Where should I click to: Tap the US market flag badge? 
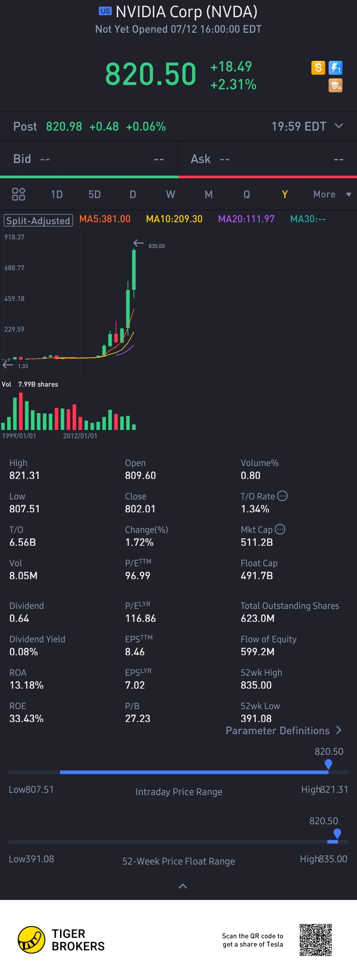[105, 11]
